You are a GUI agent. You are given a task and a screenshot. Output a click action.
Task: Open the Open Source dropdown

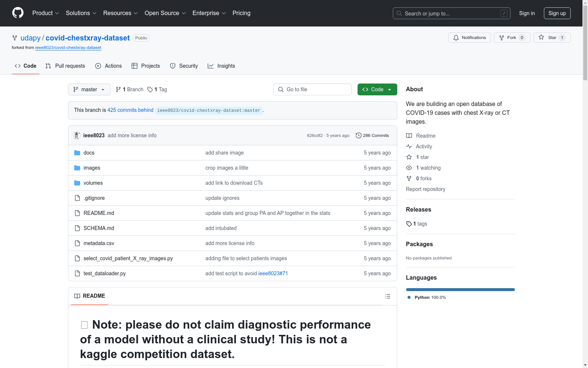point(165,13)
